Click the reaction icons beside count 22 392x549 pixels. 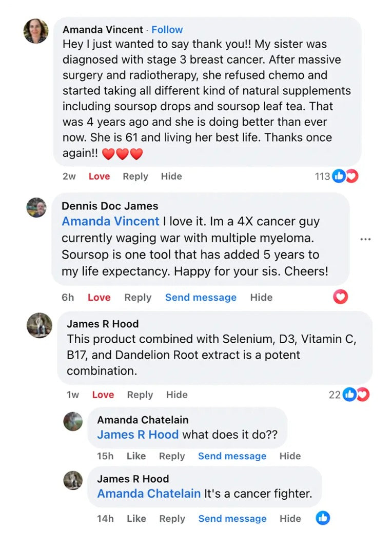[x=356, y=395]
